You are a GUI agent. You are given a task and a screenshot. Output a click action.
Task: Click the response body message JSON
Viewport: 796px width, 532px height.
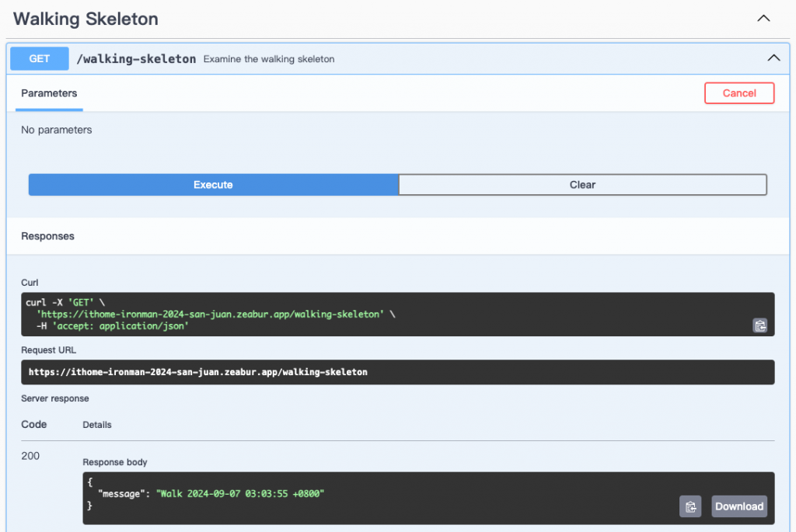click(210, 494)
